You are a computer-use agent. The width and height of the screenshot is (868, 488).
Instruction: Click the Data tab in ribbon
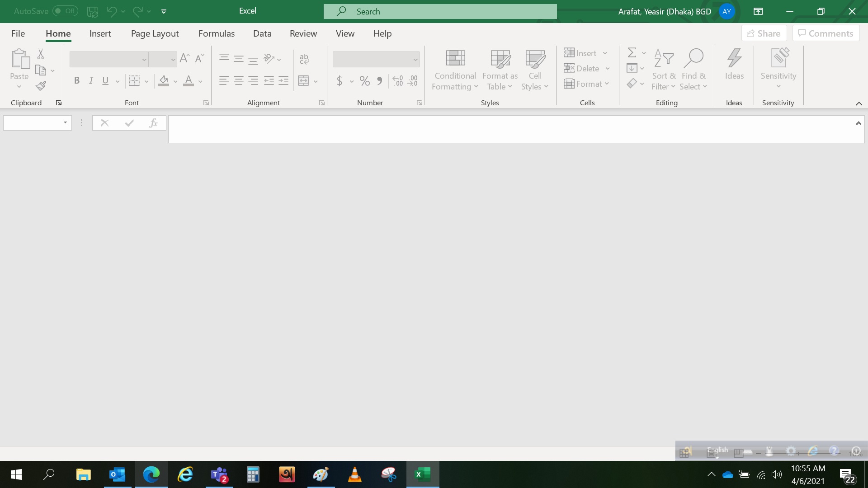pyautogui.click(x=262, y=33)
